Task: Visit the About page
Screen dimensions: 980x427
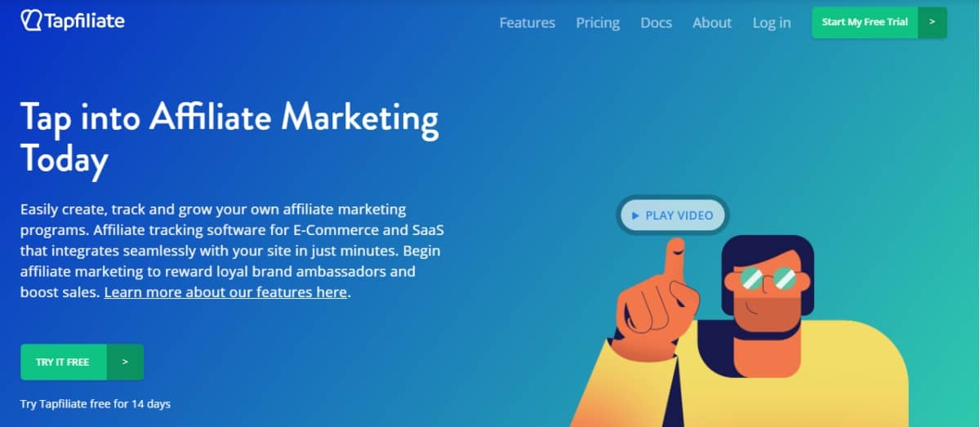Action: 712,23
